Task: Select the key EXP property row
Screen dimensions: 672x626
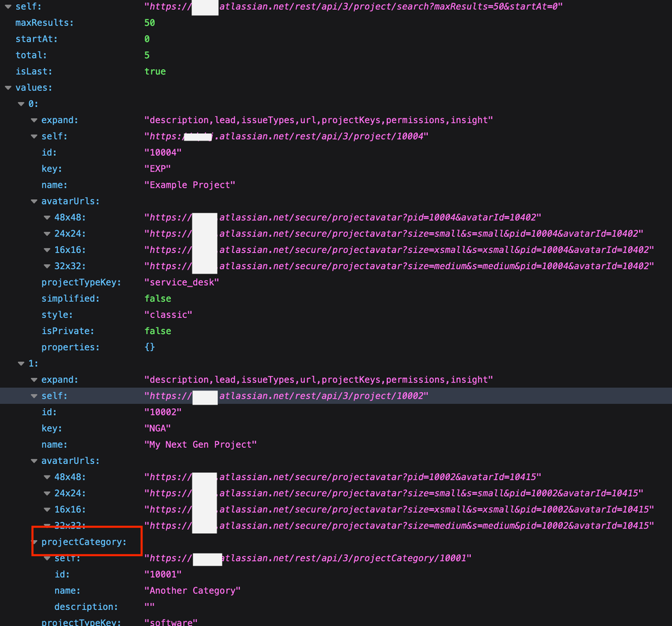Action: coord(158,168)
